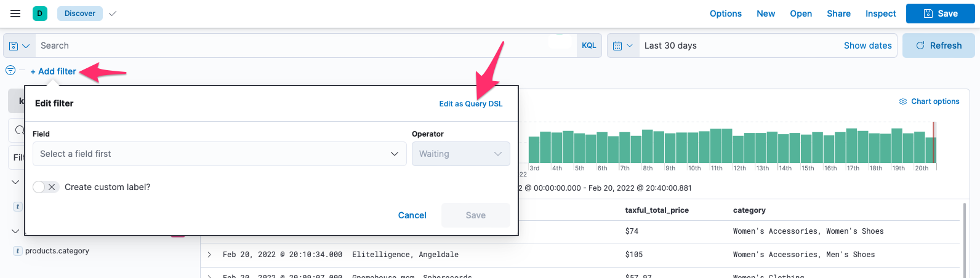The image size is (980, 278).
Task: Click Edit as Query DSL link
Action: (x=470, y=104)
